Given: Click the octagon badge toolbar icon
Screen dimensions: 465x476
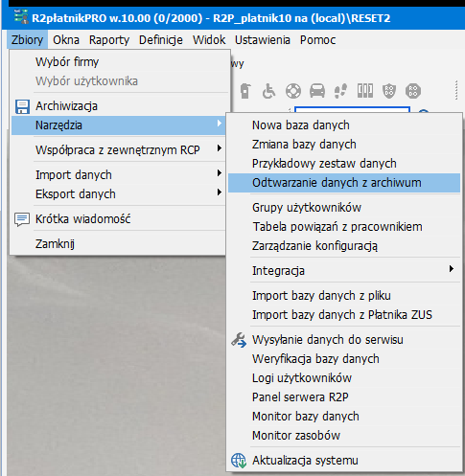Looking at the screenshot, I should click(x=413, y=91).
